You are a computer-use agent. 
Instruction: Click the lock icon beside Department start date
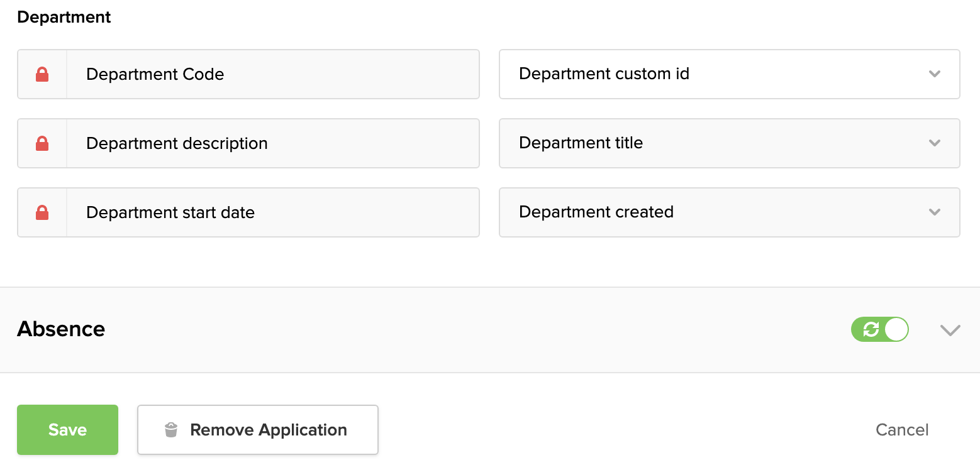(42, 213)
